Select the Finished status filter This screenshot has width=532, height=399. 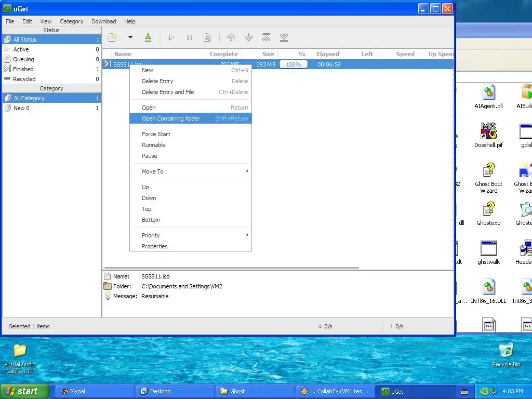(x=51, y=69)
